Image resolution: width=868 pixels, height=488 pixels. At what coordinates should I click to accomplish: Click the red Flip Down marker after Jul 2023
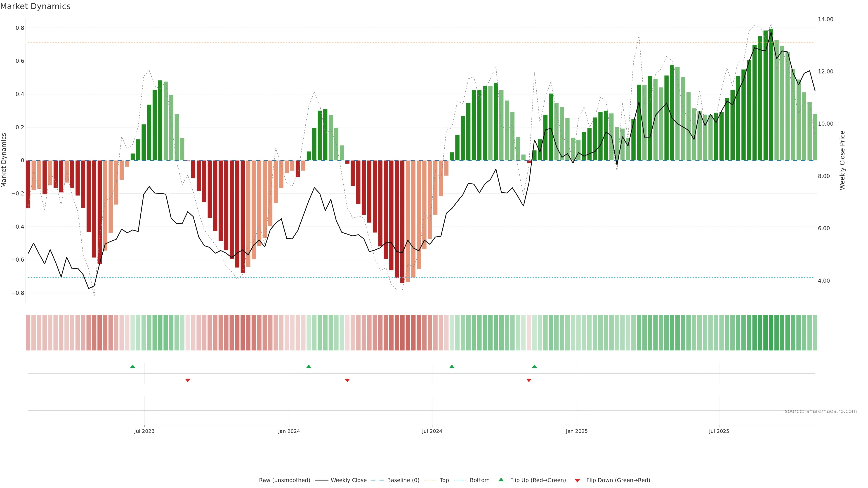coord(188,380)
